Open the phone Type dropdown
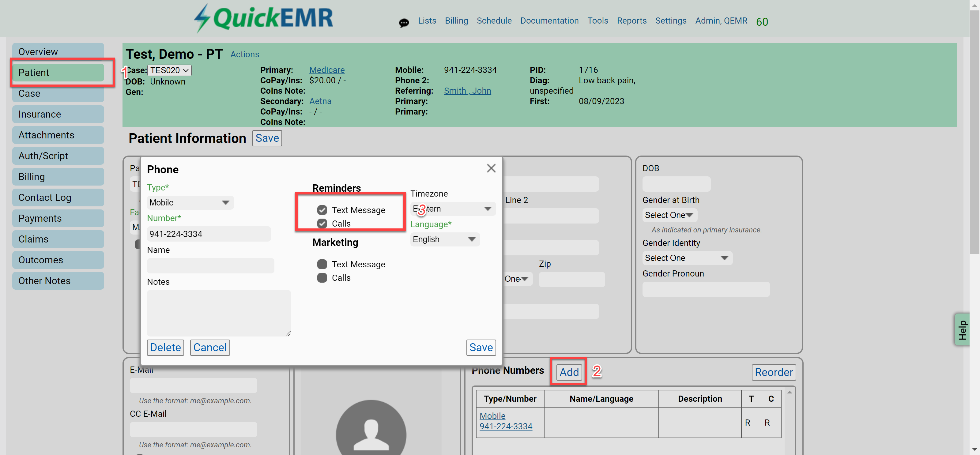The height and width of the screenshot is (455, 980). 190,202
